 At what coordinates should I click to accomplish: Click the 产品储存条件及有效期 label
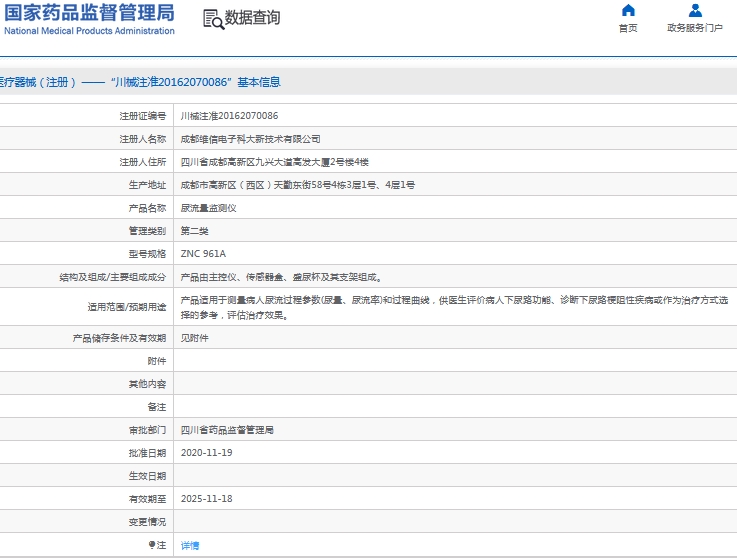click(x=119, y=338)
